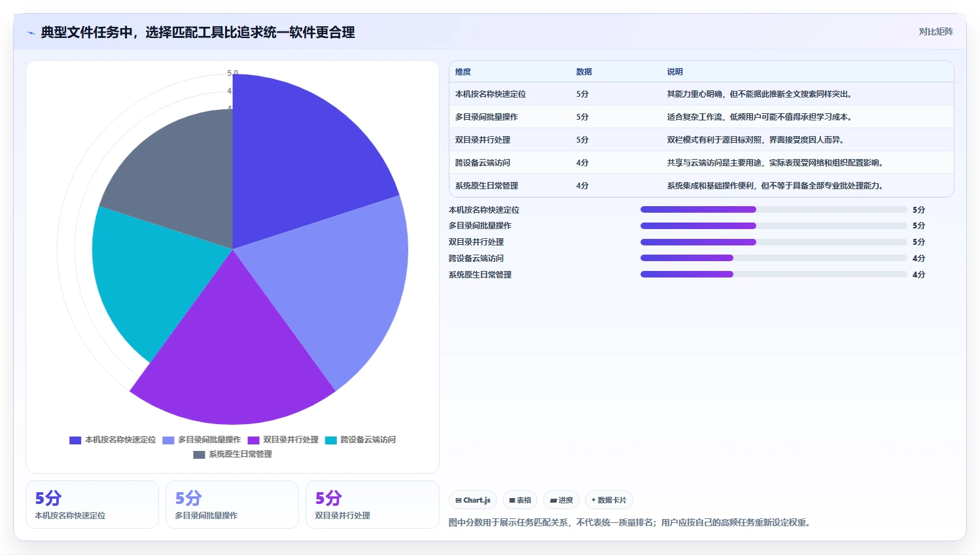Select table cell 系统原生日常管理
Viewport: 980px width, 555px height.
[x=487, y=186]
